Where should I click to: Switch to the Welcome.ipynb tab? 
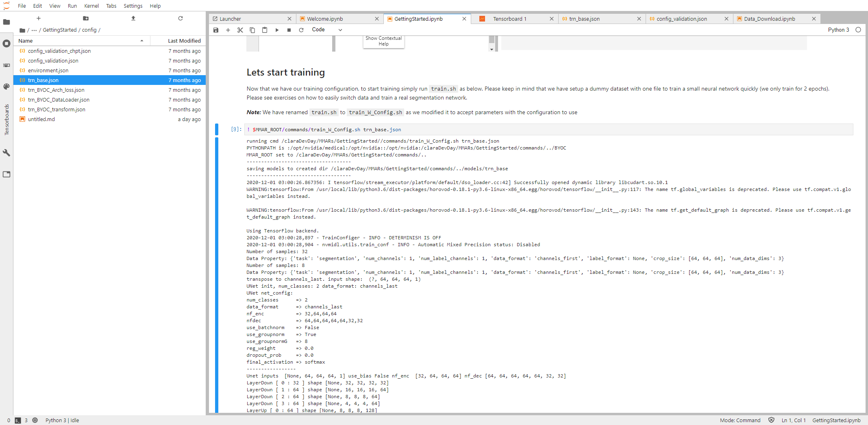[x=339, y=19]
